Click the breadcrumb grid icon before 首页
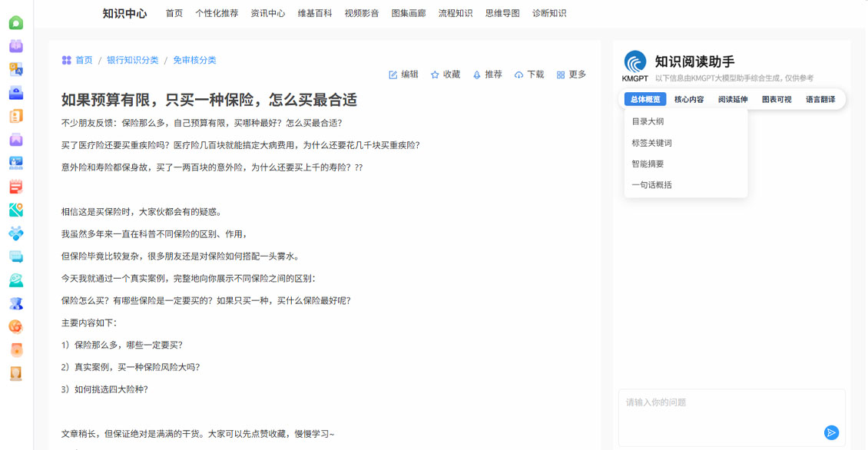This screenshot has width=868, height=450. [x=66, y=60]
